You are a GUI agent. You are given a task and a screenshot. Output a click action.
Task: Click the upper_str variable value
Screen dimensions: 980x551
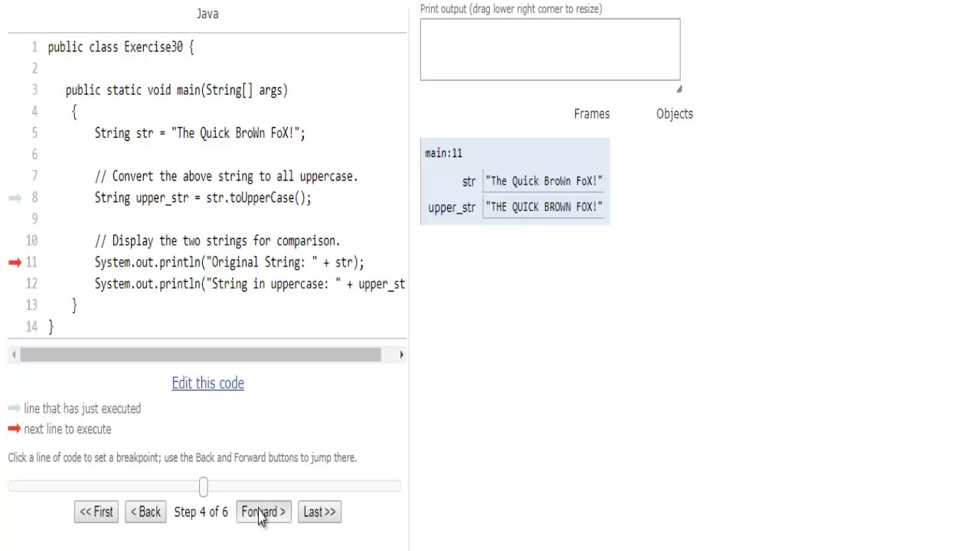[x=544, y=207]
